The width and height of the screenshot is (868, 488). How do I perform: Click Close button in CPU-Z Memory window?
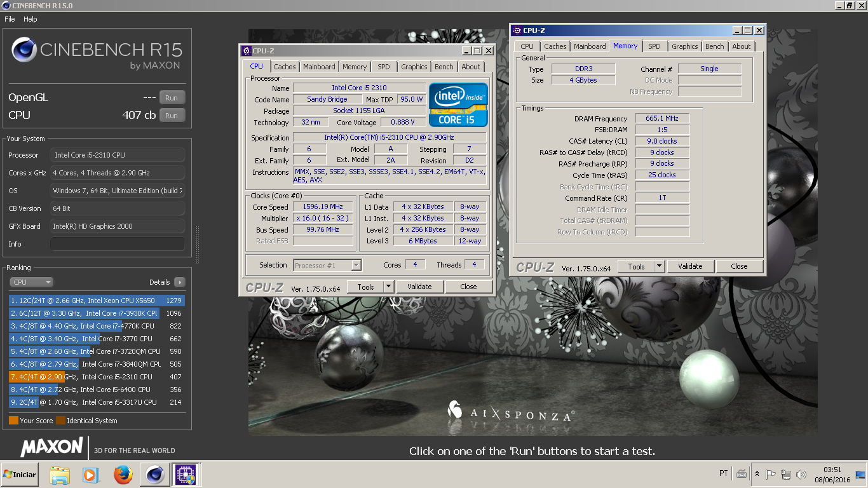click(739, 267)
